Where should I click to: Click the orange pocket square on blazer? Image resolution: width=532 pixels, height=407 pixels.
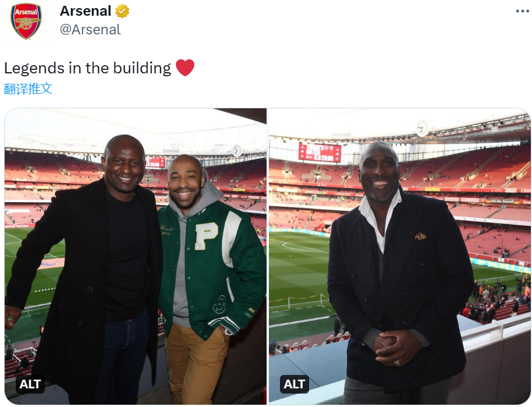coord(420,236)
